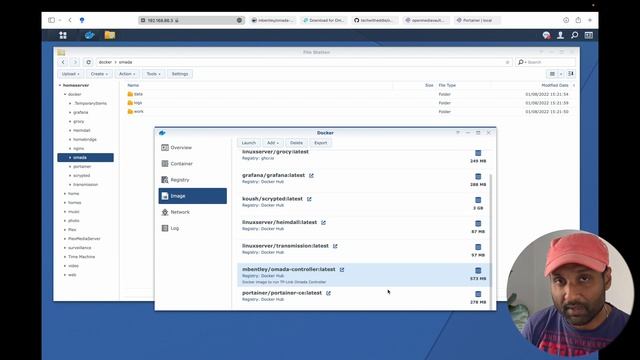This screenshot has height=360, width=640.
Task: Select the Time Machine folder in tree
Action: (x=82, y=257)
